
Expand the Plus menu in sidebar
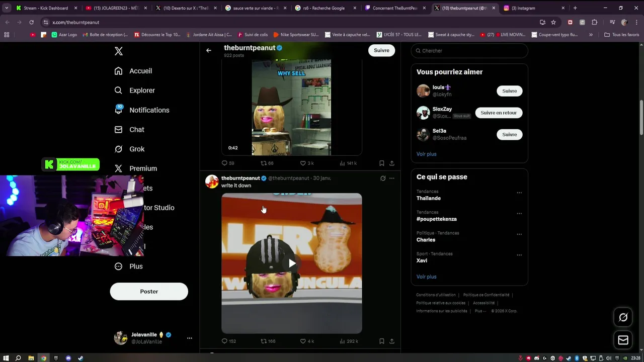(129, 266)
